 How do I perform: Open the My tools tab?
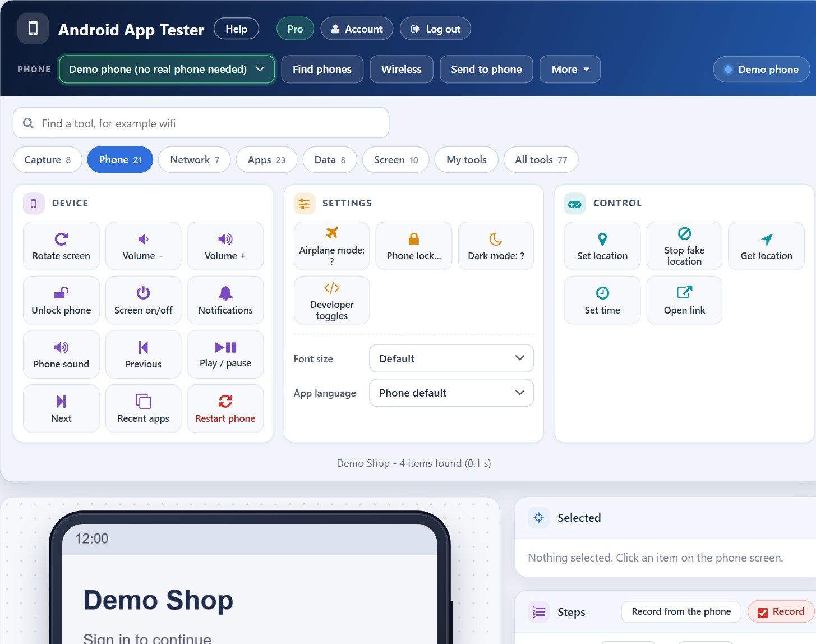tap(467, 160)
